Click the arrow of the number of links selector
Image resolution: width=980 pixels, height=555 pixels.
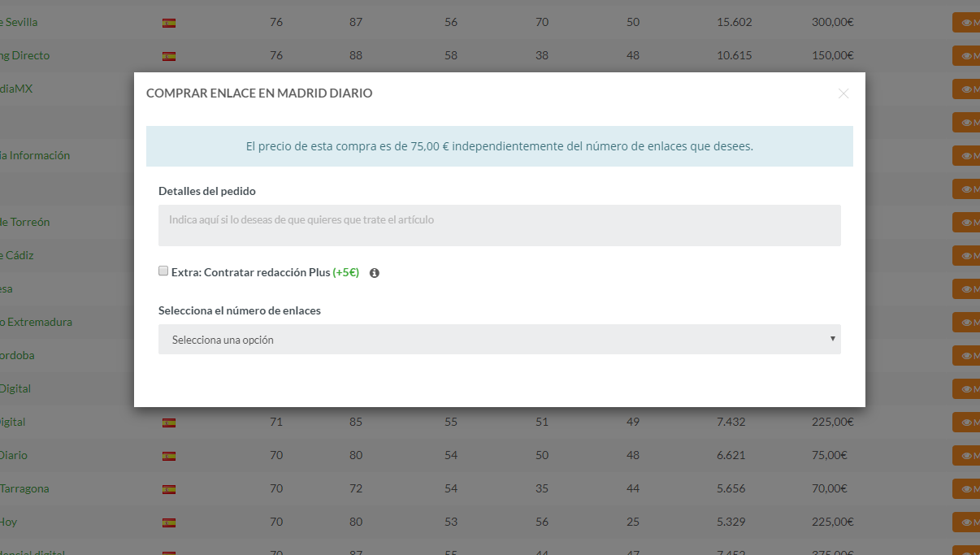tap(832, 339)
